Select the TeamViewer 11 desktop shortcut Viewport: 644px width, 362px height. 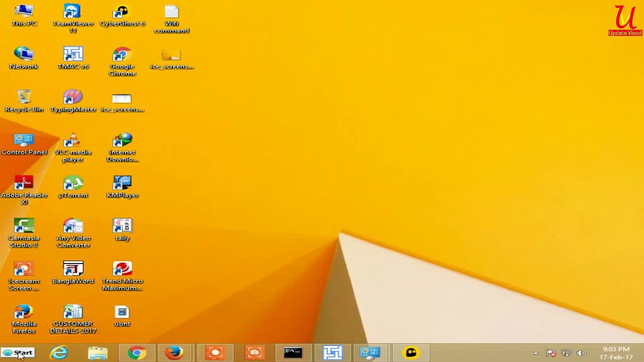(73, 19)
